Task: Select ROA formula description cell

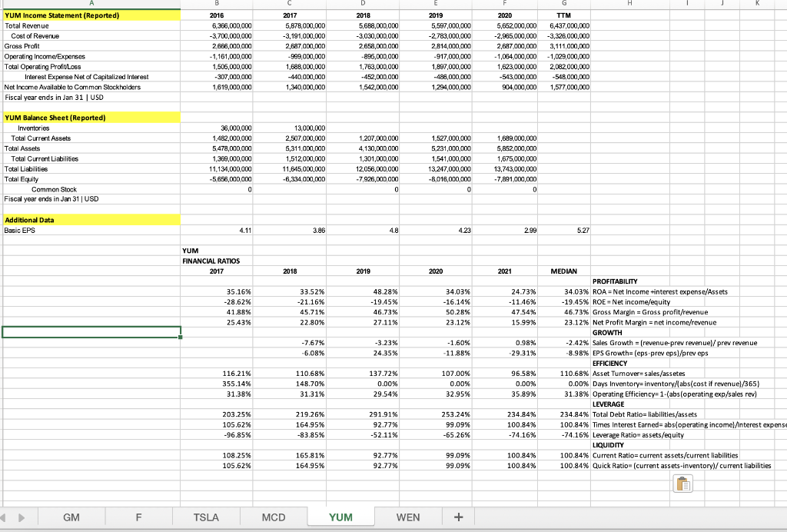Action: pos(660,291)
